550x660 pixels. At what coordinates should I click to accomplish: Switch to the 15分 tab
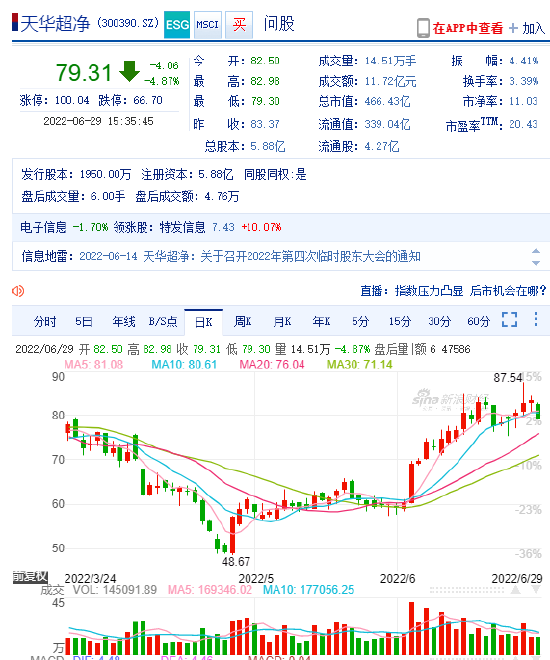point(399,322)
